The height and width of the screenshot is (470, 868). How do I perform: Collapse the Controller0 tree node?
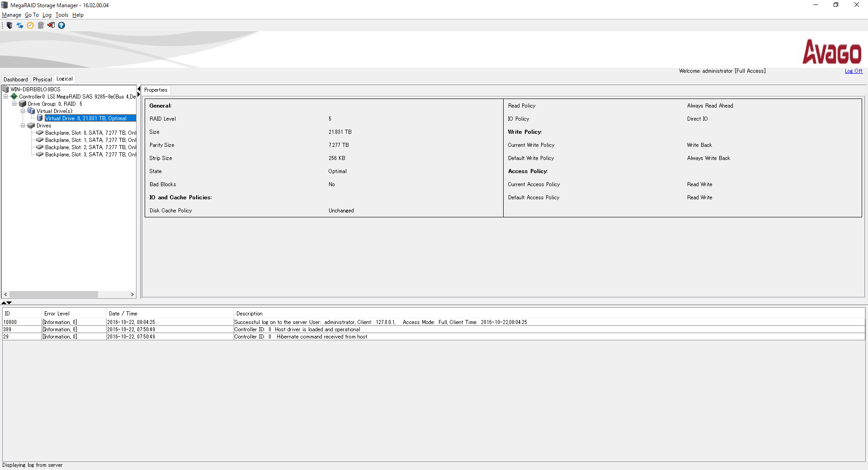tap(5, 96)
